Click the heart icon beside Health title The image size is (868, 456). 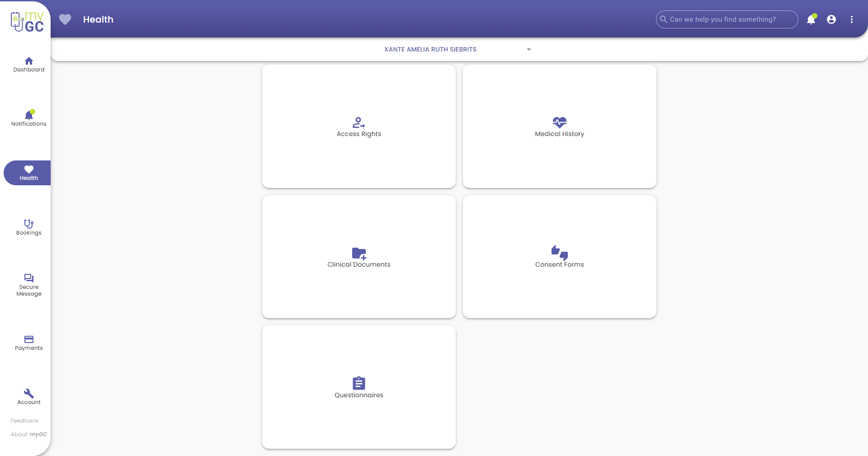pos(65,19)
